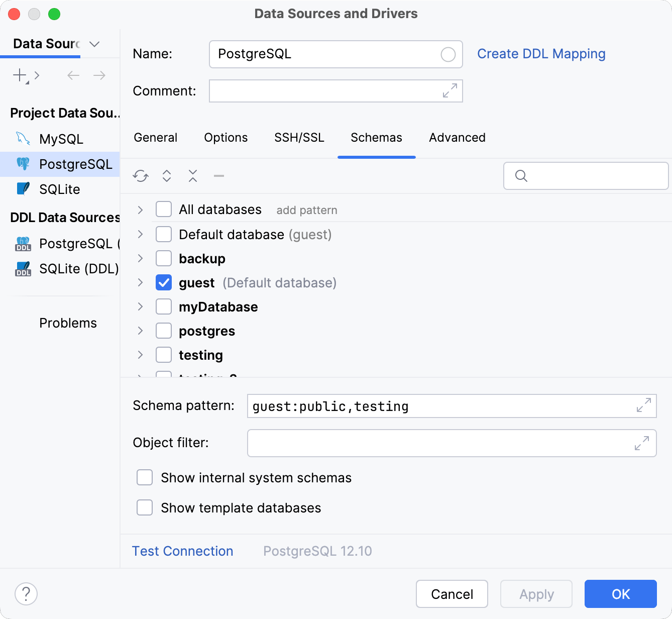Switch to the Advanced tab

457,138
